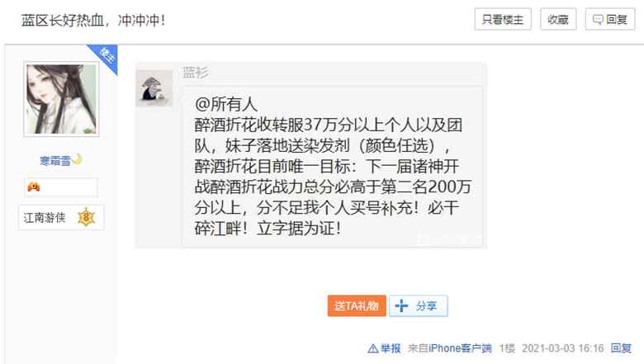
Task: Click the 只看楼主 button
Action: click(503, 19)
